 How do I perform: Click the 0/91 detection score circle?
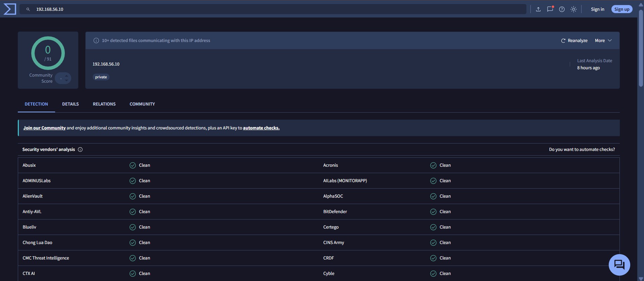tap(48, 53)
